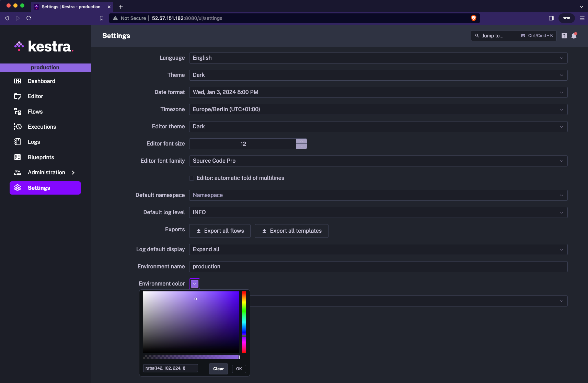Click the Brave shield icon in toolbar
Screen dimensions: 588x383
(x=474, y=18)
